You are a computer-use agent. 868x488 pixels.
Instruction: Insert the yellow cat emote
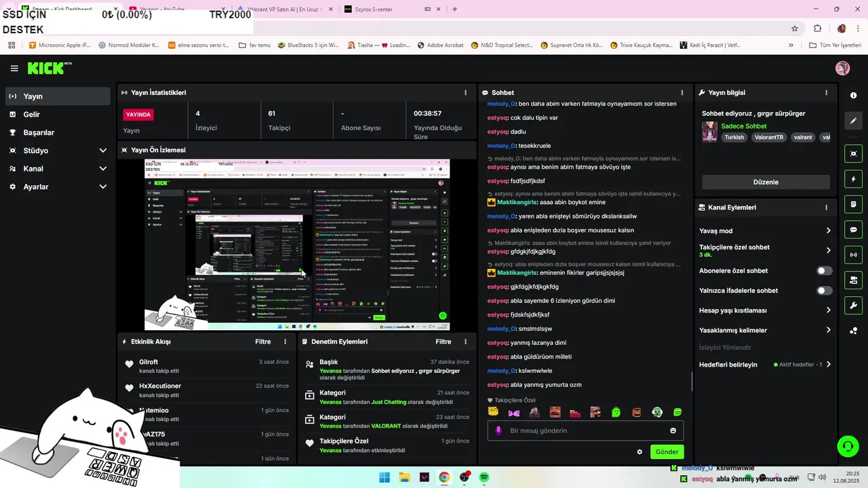pyautogui.click(x=493, y=412)
